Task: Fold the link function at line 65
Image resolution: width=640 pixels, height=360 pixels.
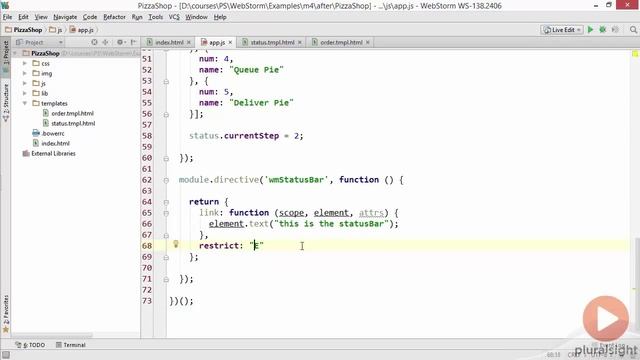Action: 166,213
